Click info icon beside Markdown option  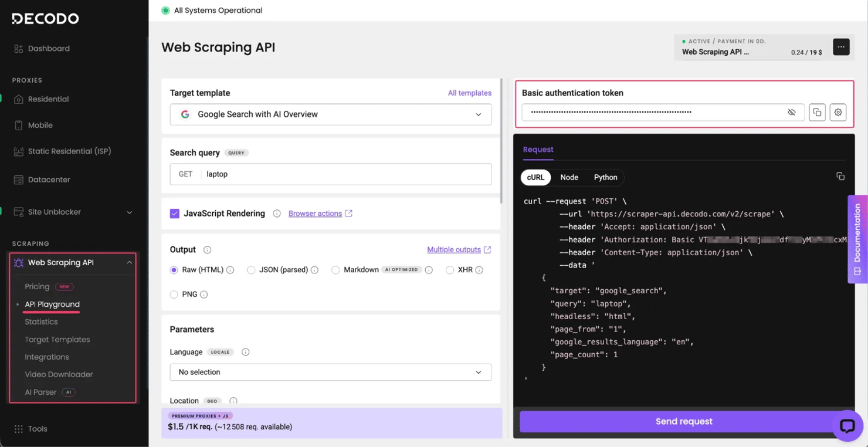(429, 270)
